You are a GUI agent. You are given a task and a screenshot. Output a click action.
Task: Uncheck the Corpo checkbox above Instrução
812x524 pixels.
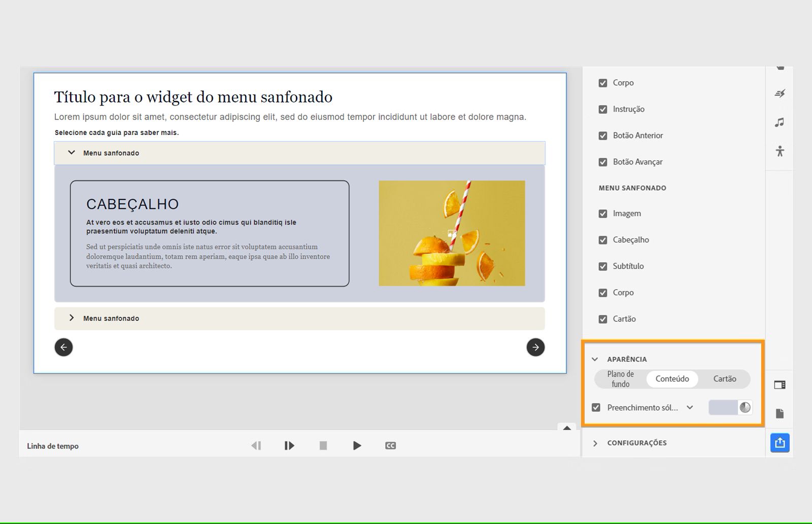coord(603,83)
